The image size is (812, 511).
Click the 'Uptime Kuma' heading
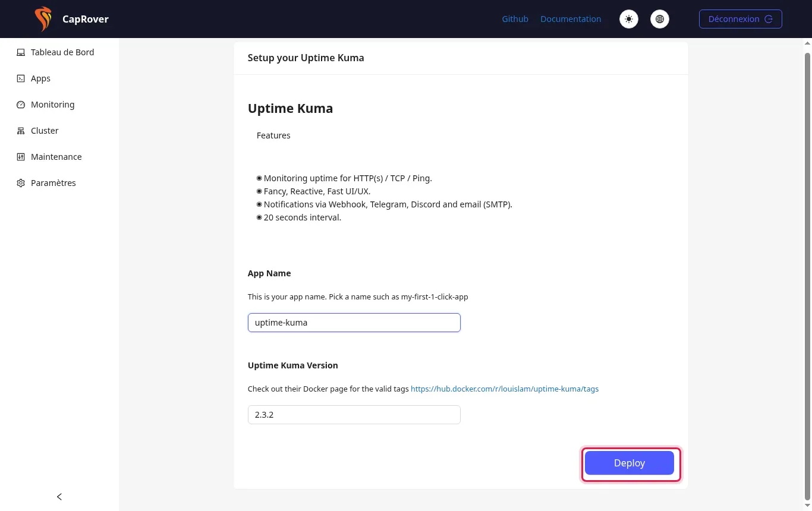pyautogui.click(x=290, y=109)
